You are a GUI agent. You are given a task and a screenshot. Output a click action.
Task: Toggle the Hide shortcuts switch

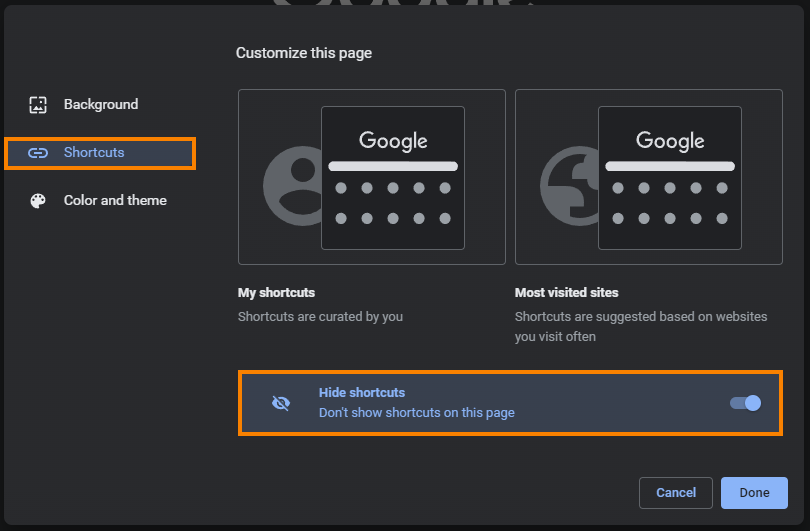pos(745,403)
